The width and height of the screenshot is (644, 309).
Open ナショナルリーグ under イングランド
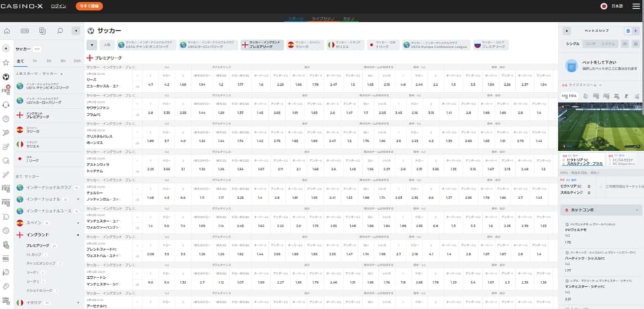[39, 290]
